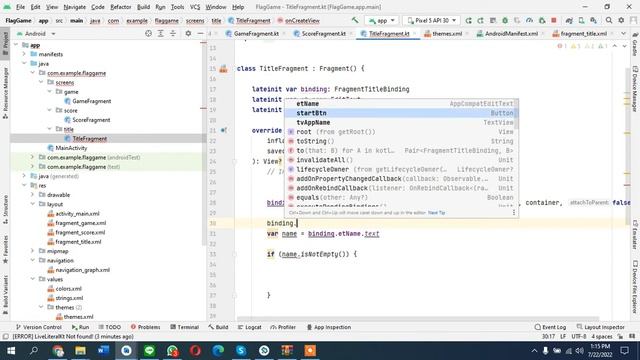Open fragment_game.xml in project tree

click(x=80, y=223)
